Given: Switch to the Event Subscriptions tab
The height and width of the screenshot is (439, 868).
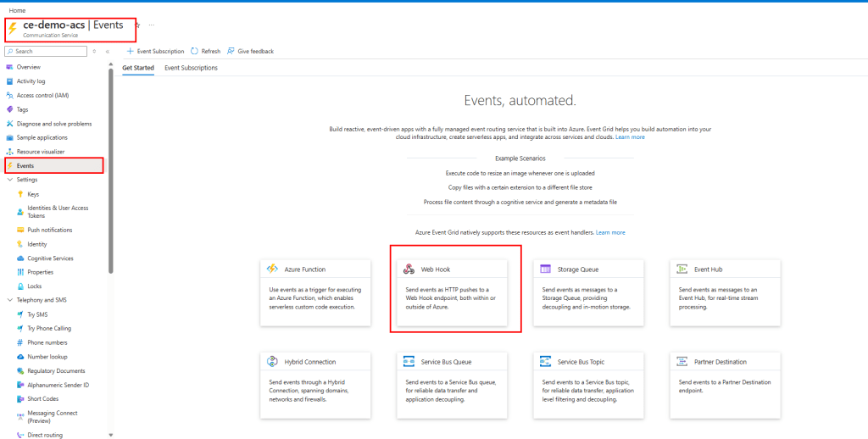Looking at the screenshot, I should click(191, 68).
